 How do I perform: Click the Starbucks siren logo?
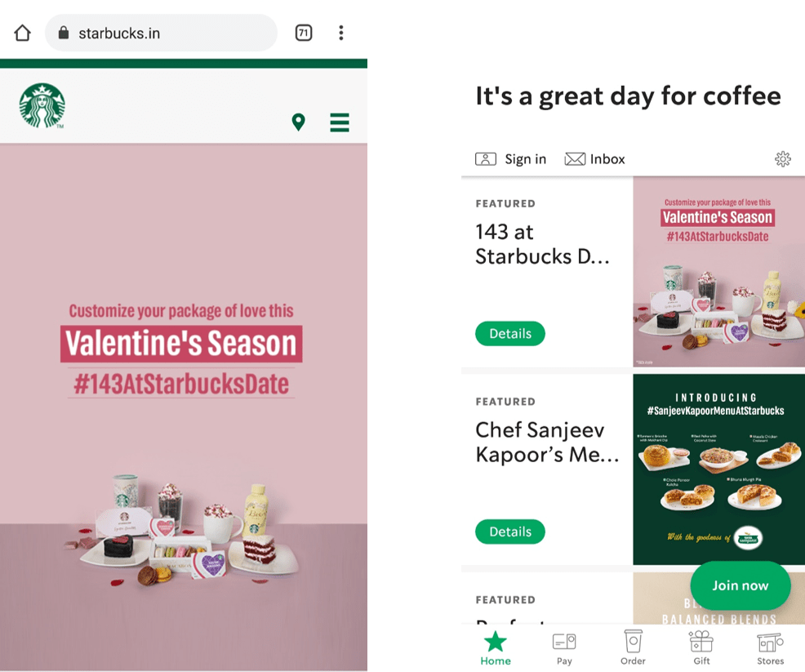(42, 106)
